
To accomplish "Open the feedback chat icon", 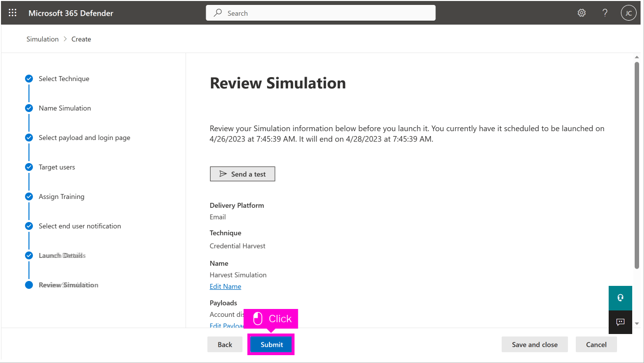I will click(x=620, y=322).
